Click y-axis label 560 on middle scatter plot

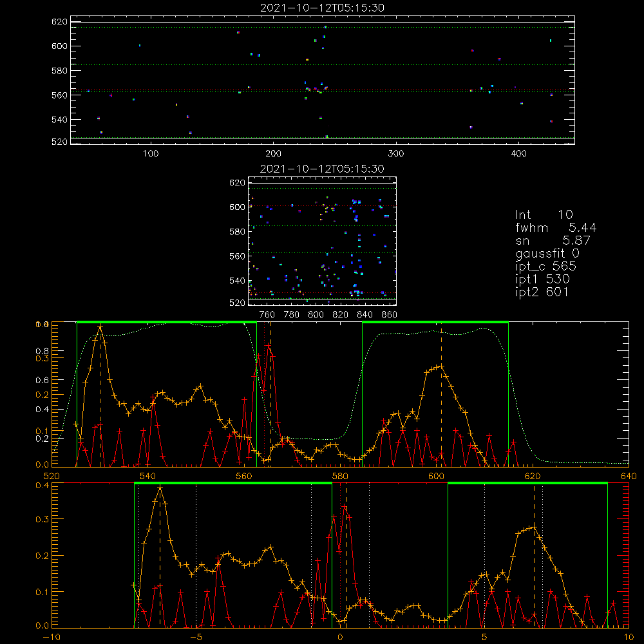237,256
